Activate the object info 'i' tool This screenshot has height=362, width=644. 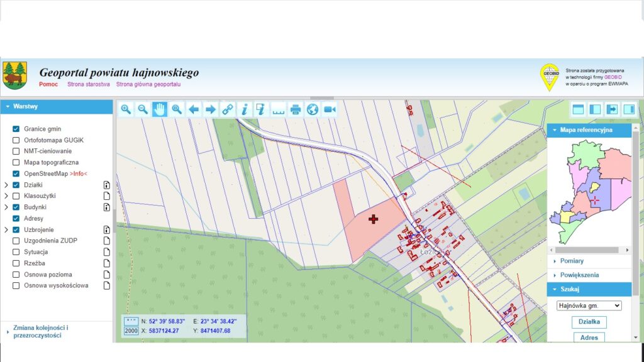(245, 109)
